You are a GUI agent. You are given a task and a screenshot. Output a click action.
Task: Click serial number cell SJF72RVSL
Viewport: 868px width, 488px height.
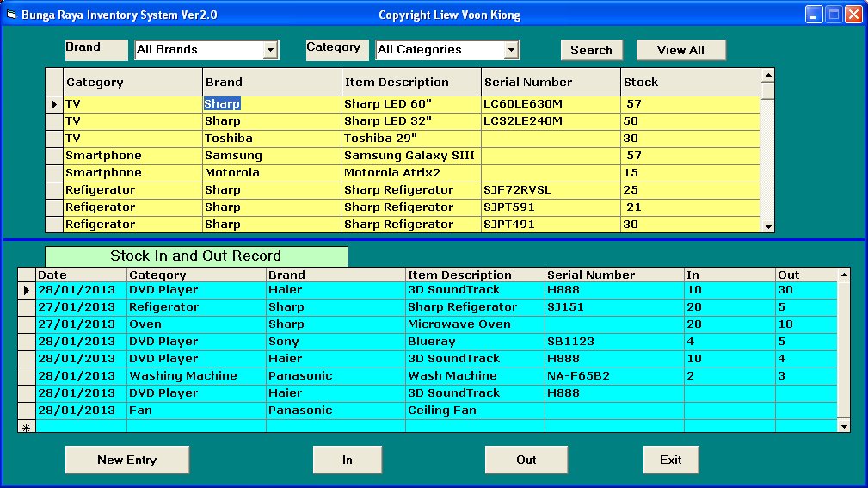click(551, 190)
